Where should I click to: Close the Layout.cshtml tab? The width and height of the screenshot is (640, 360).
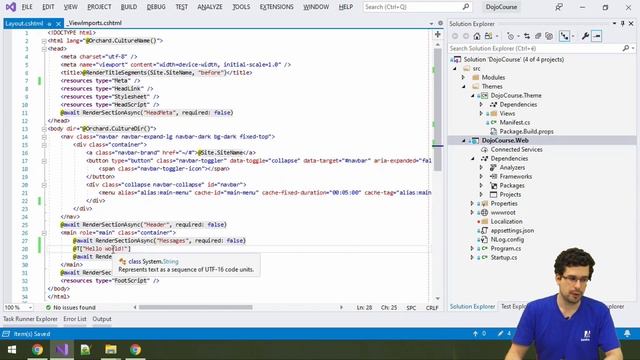58,24
